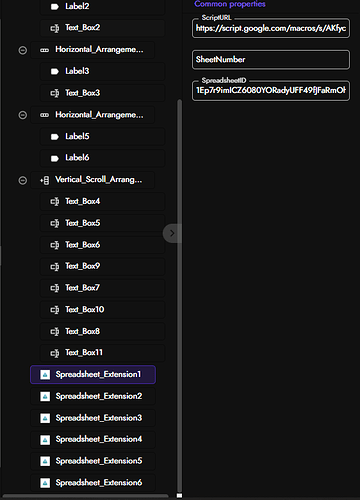Click the component tree vertical scrollbar
360x500 pixels.
pyautogui.click(x=180, y=295)
